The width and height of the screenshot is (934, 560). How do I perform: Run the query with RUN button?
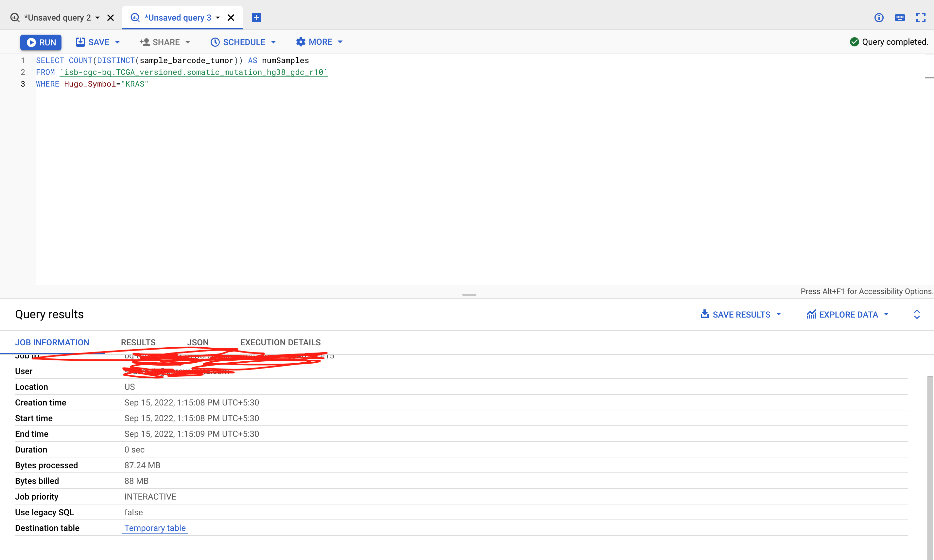41,42
